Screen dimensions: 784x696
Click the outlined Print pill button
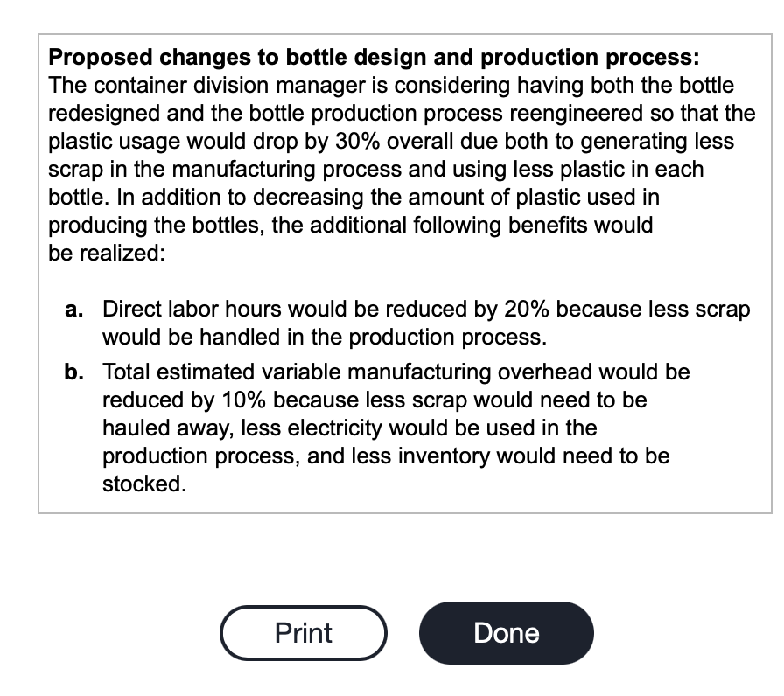(x=303, y=632)
